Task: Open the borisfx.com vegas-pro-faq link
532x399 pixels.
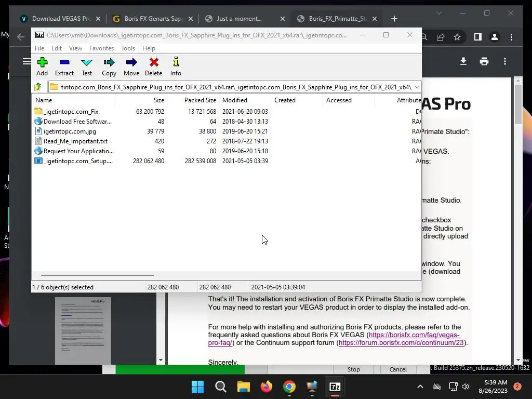Action: (x=334, y=339)
